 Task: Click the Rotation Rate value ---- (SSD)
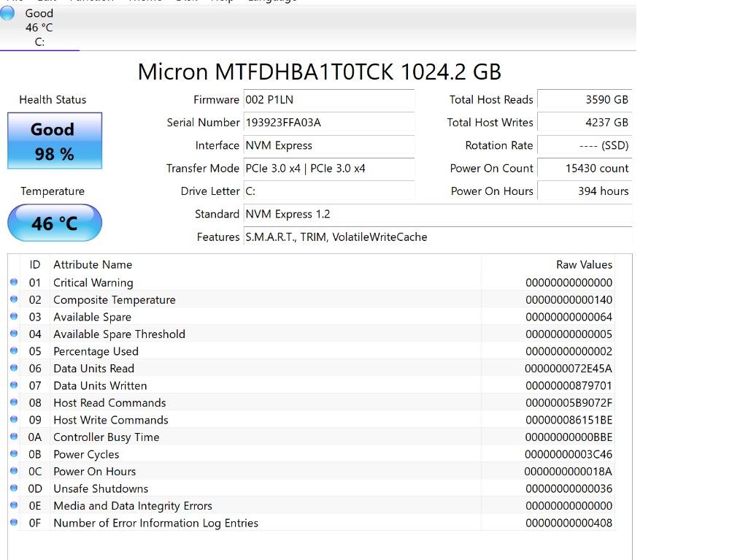point(585,145)
